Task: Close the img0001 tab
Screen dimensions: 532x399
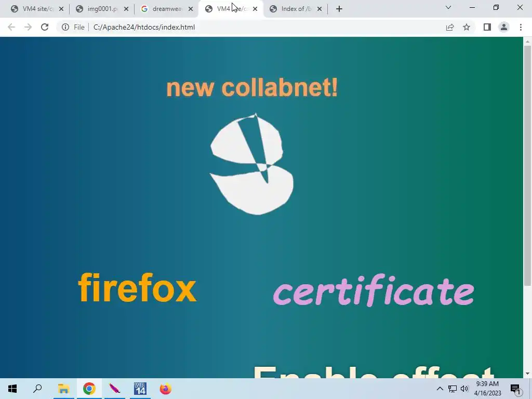Action: coord(126,9)
